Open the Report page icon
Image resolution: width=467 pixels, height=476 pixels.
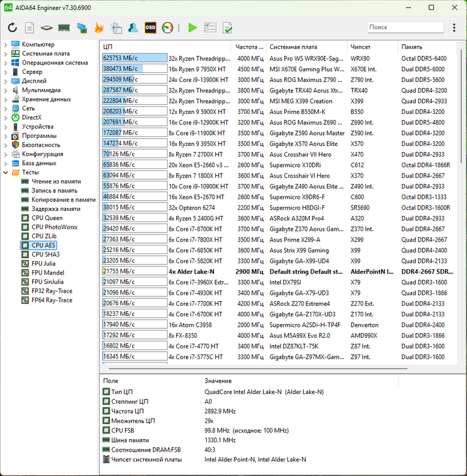click(x=29, y=28)
